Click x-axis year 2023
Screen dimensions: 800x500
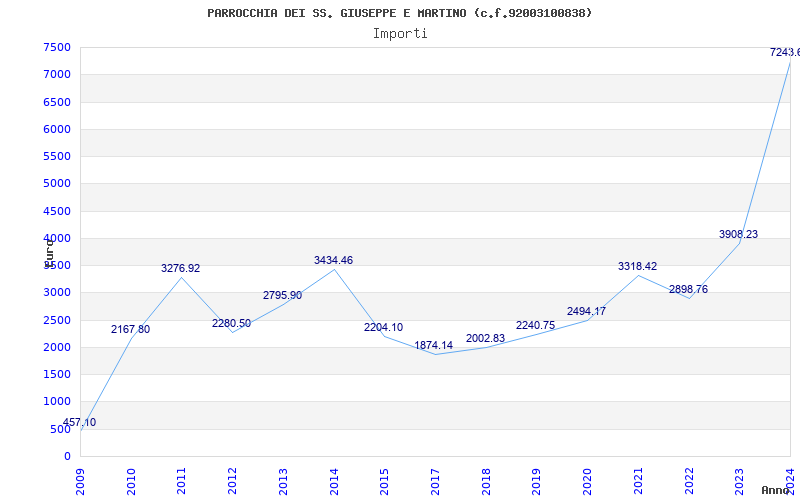(739, 482)
